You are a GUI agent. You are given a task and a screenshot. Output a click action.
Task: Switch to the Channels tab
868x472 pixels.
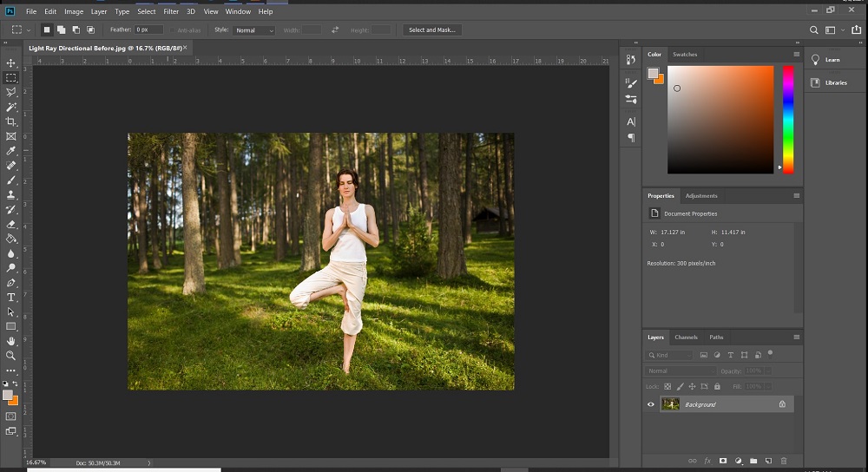[686, 338]
